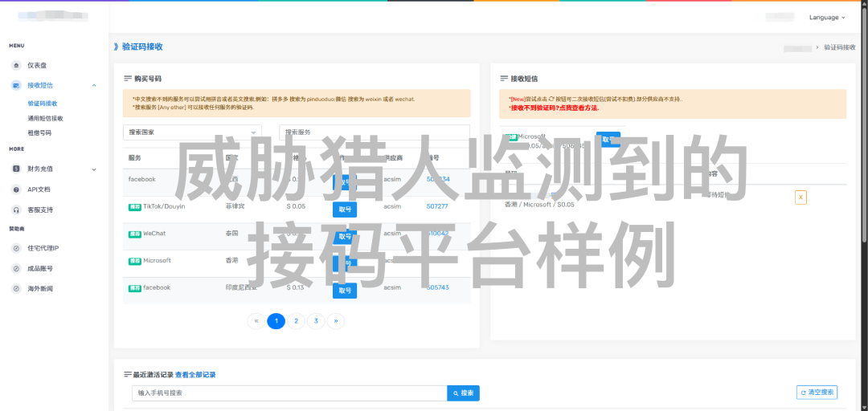Click the magnifier icon on 搜索 button
The height and width of the screenshot is (411, 868).
coord(456,393)
